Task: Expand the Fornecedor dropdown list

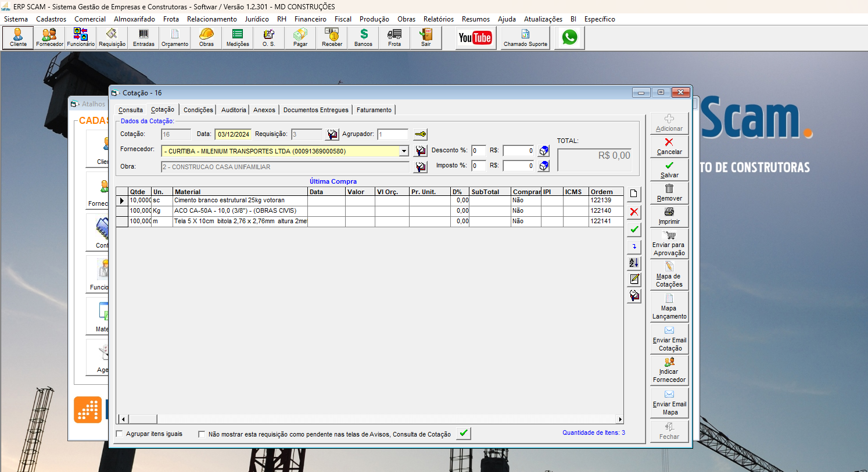Action: [404, 151]
